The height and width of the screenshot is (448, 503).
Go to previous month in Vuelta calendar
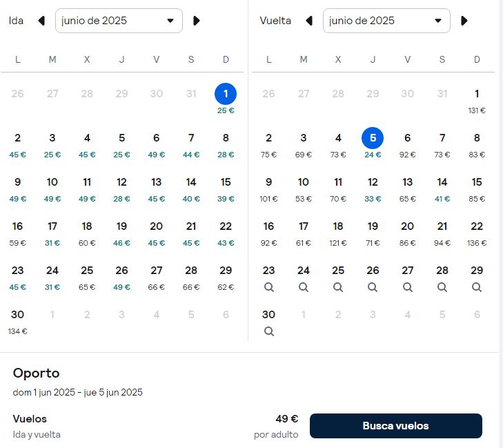click(x=309, y=21)
